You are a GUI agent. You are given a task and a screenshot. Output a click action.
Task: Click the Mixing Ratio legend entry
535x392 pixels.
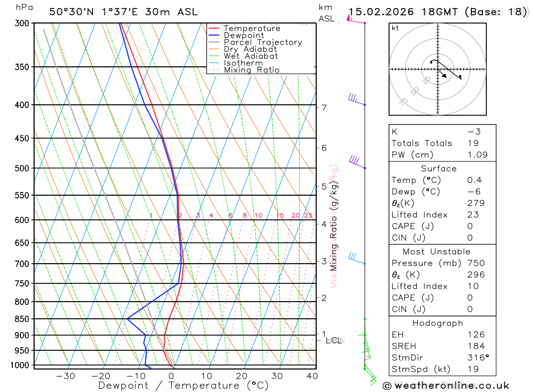coord(244,70)
